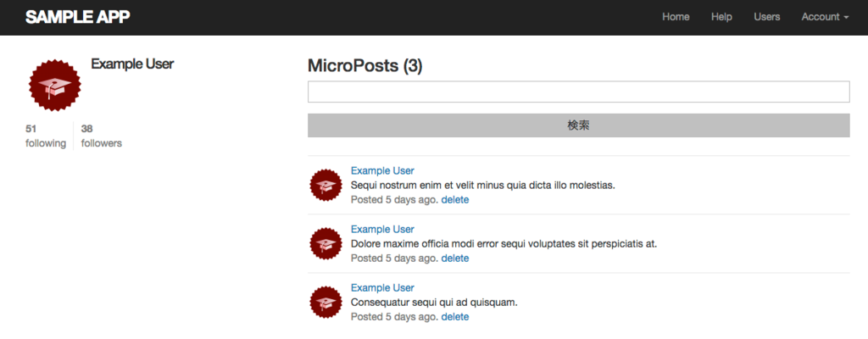Open the SAMPLE APP logo link

pos(77,17)
